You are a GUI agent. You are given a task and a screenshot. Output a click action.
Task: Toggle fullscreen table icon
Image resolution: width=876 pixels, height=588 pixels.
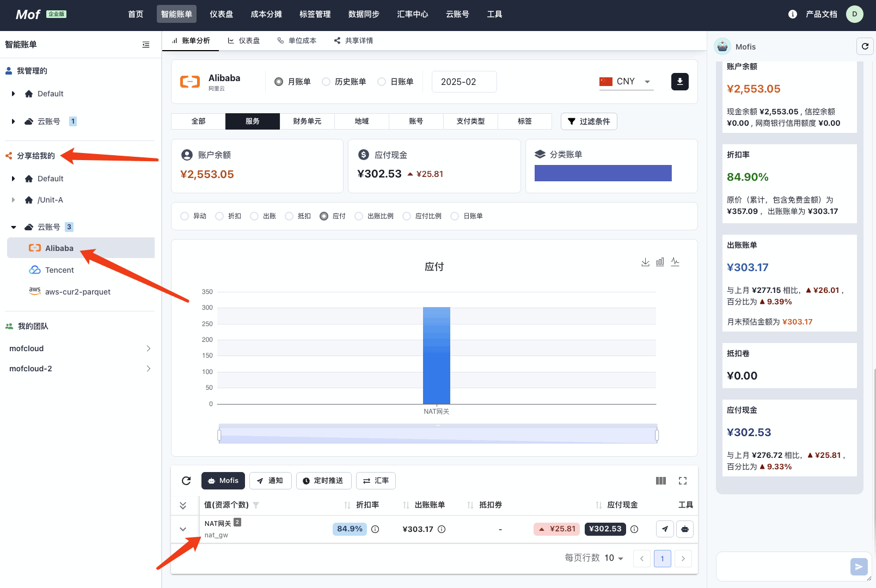[x=683, y=481]
